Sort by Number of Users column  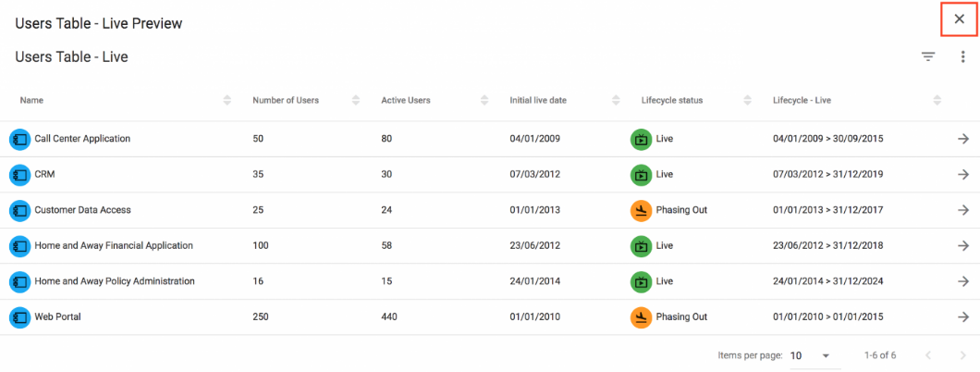[x=356, y=100]
